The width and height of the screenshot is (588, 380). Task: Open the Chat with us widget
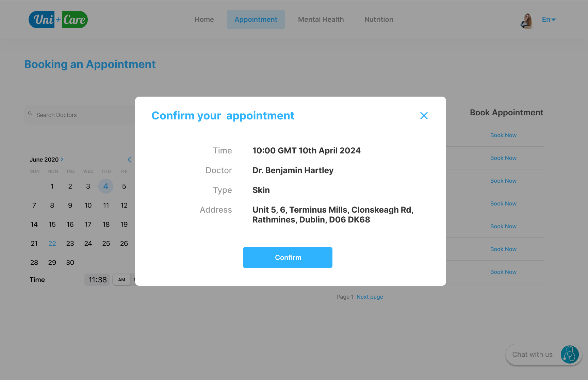tap(544, 354)
